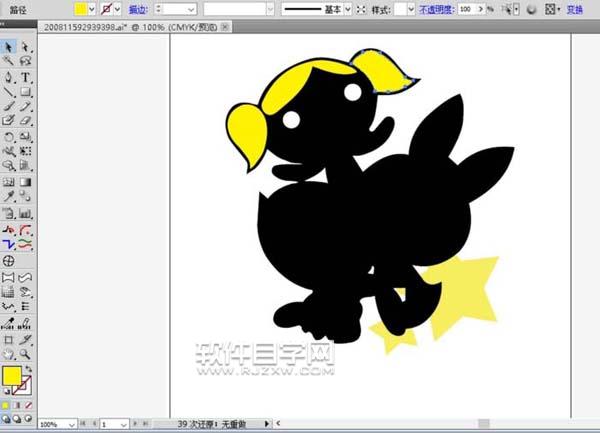Go to the previous artboard
The image size is (600, 433).
click(95, 424)
